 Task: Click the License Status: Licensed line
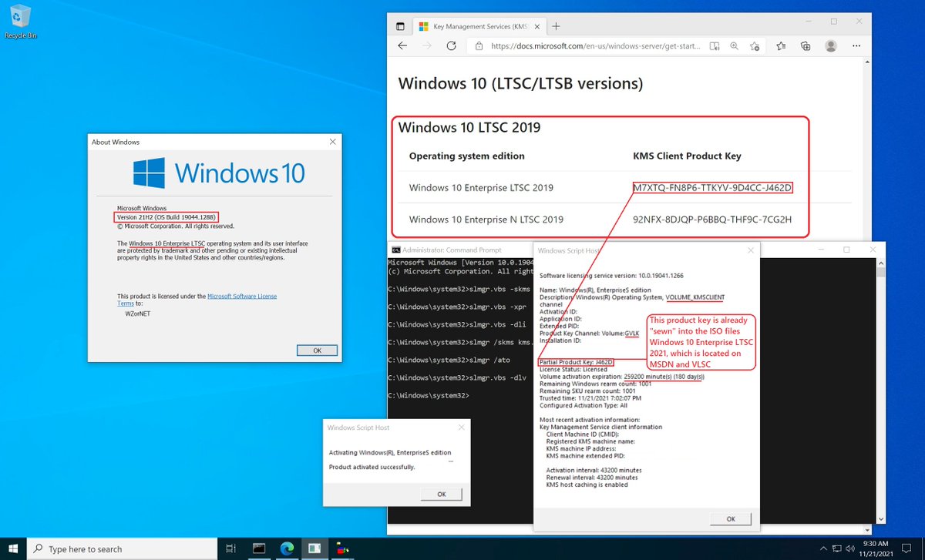click(x=572, y=369)
